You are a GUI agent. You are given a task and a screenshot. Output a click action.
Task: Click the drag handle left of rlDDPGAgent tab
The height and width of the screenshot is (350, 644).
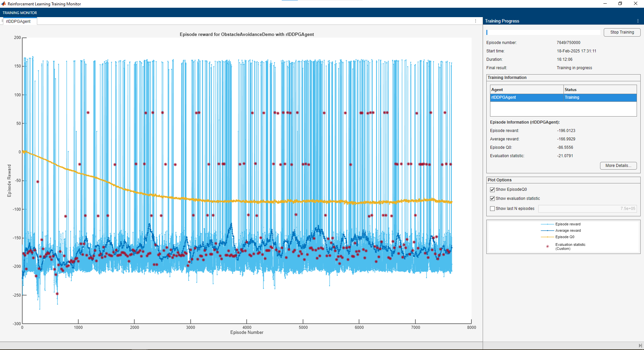pyautogui.click(x=2, y=21)
